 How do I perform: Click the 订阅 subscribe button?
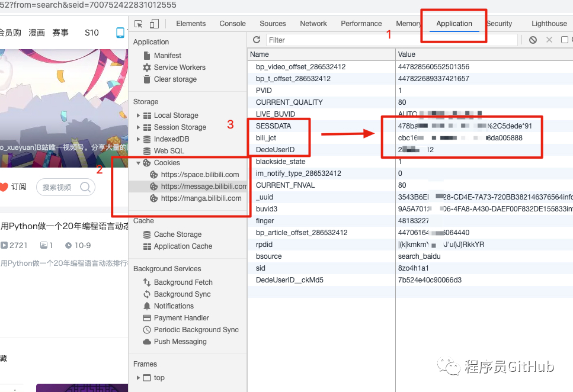point(14,187)
